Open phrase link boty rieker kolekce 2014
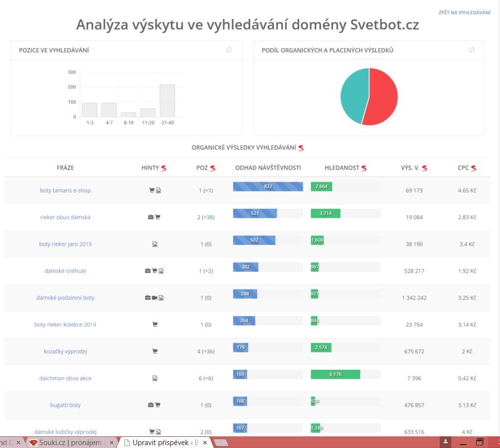This screenshot has width=500, height=448. click(x=66, y=324)
